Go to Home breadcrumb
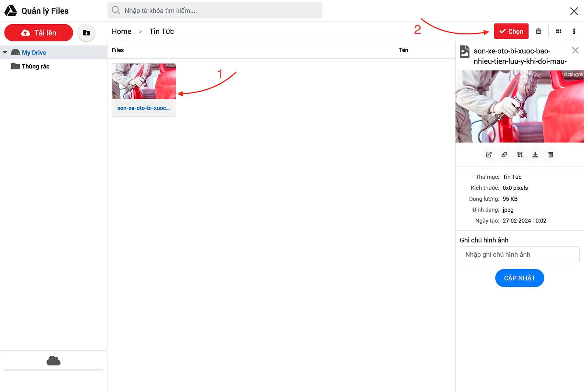 121,31
